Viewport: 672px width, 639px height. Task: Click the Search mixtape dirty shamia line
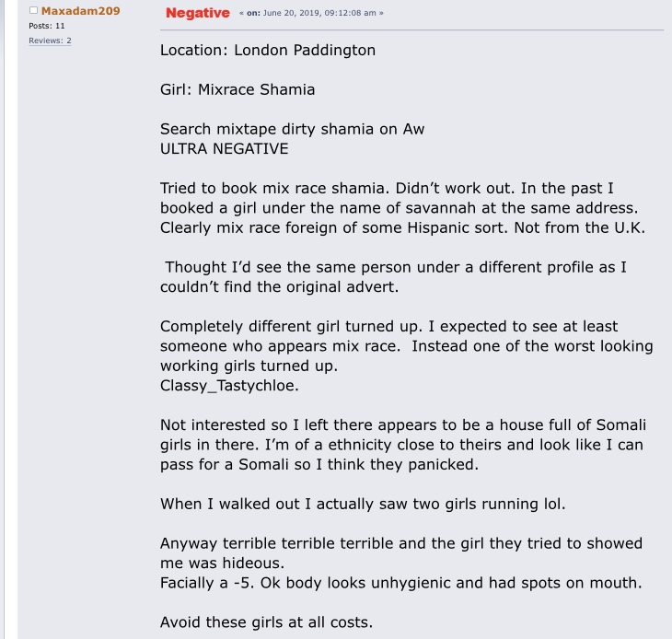pos(293,129)
